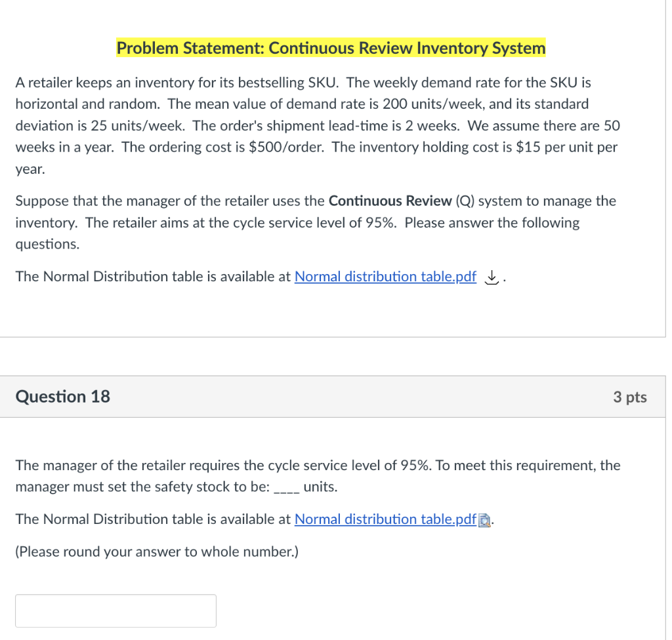Click the download icon beside Normal distribution table.pdf
Screen dimensions: 672x640
pos(491,277)
